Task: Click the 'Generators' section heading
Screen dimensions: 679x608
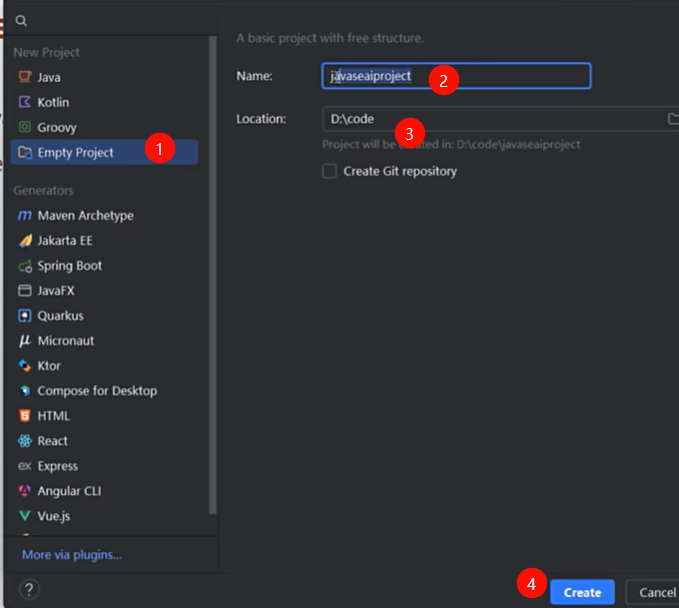Action: pos(43,190)
